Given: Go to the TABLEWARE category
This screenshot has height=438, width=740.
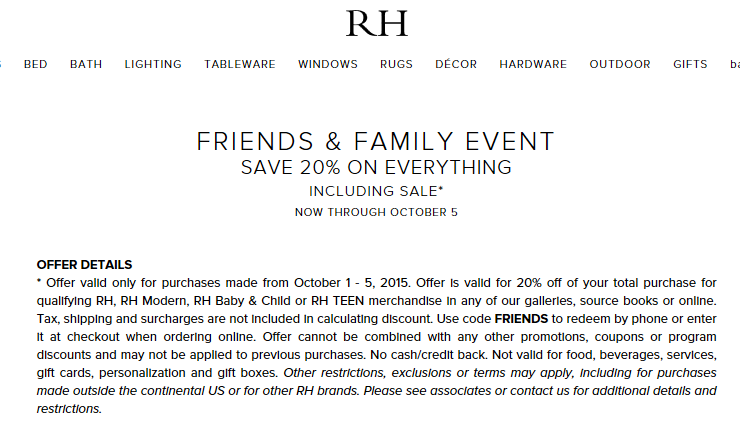Looking at the screenshot, I should [240, 64].
